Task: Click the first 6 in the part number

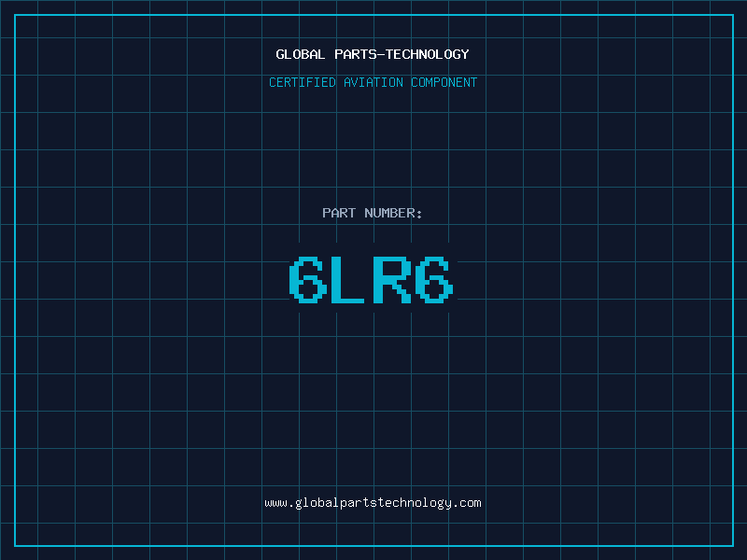Action: 308,279
